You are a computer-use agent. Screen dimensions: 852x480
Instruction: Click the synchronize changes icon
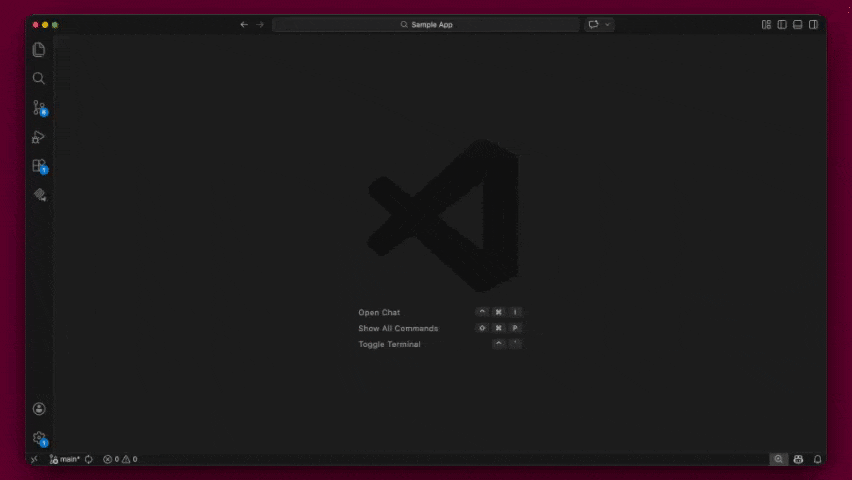pyautogui.click(x=89, y=459)
